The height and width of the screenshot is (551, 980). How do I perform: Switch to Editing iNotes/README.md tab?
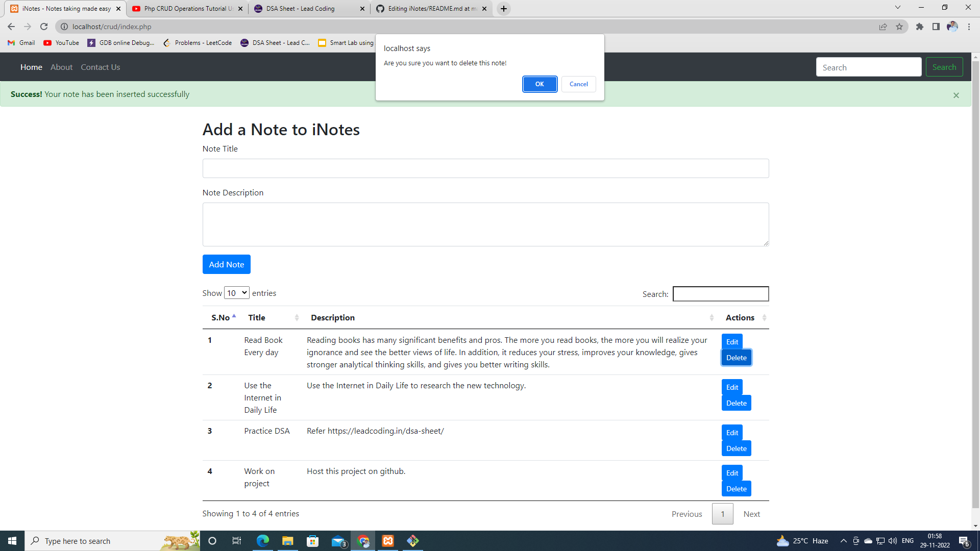431,9
